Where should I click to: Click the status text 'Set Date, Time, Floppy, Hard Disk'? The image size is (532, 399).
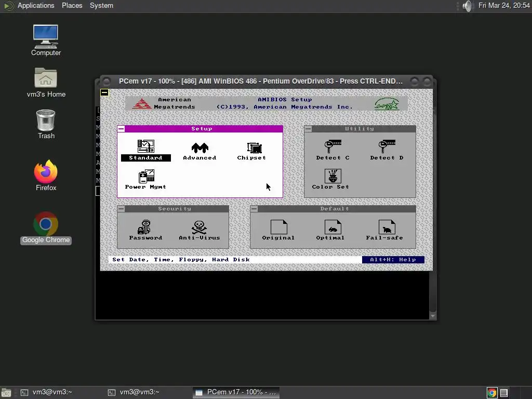pos(181,260)
